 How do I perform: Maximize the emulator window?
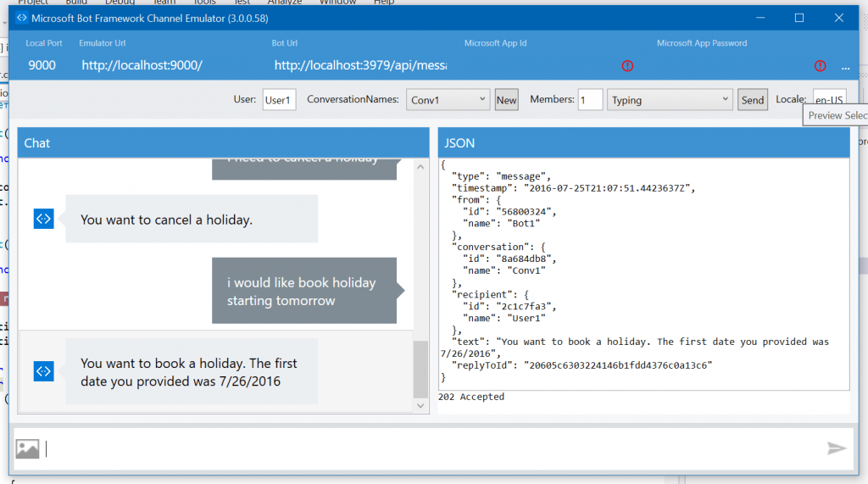coord(799,18)
